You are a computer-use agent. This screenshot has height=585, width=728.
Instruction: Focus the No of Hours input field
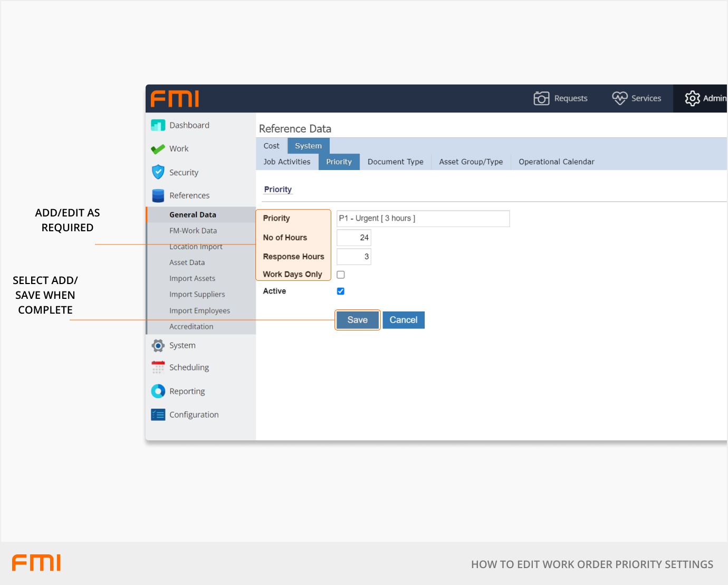pos(354,238)
